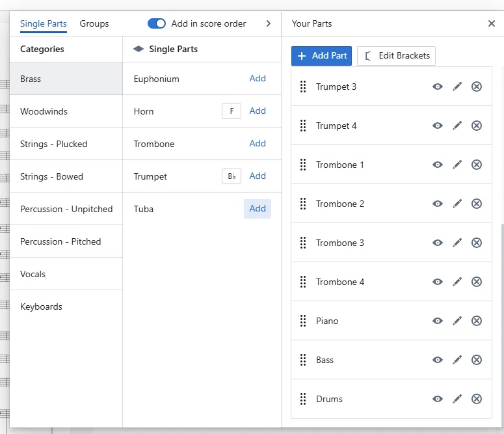Edit the Trumpet 3 part with pencil icon
The width and height of the screenshot is (504, 434).
(x=457, y=87)
